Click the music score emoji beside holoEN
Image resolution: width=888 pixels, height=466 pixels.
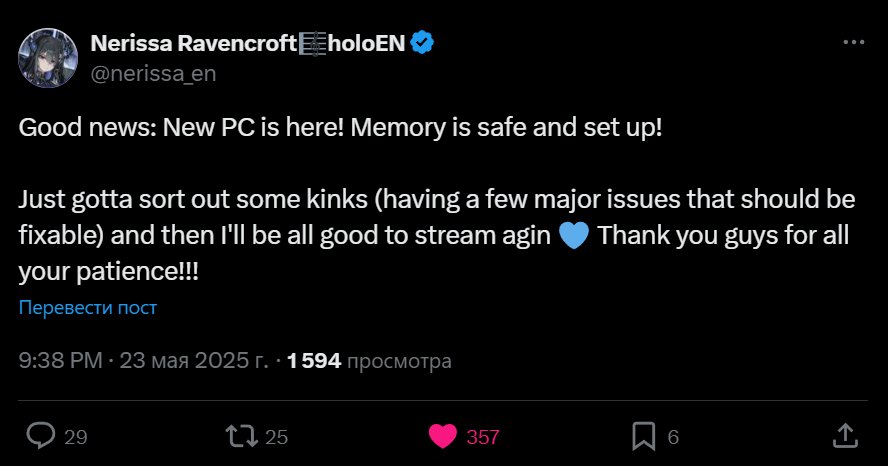(312, 44)
